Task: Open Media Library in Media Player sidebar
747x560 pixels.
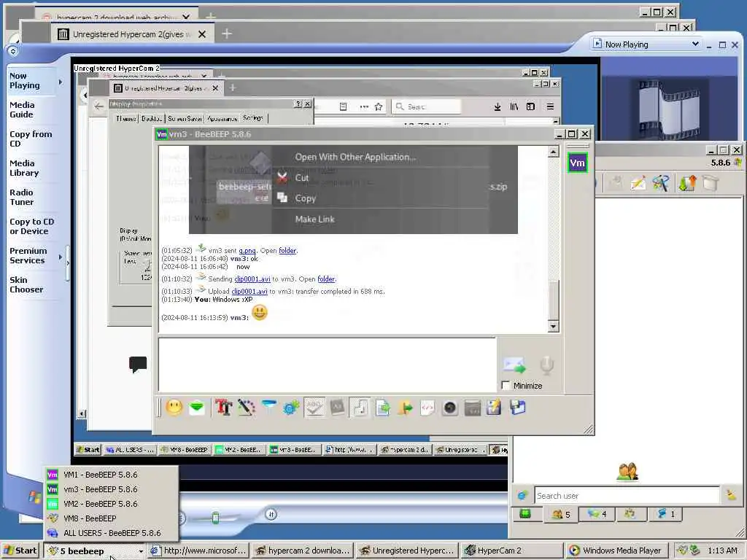Action: 24,168
